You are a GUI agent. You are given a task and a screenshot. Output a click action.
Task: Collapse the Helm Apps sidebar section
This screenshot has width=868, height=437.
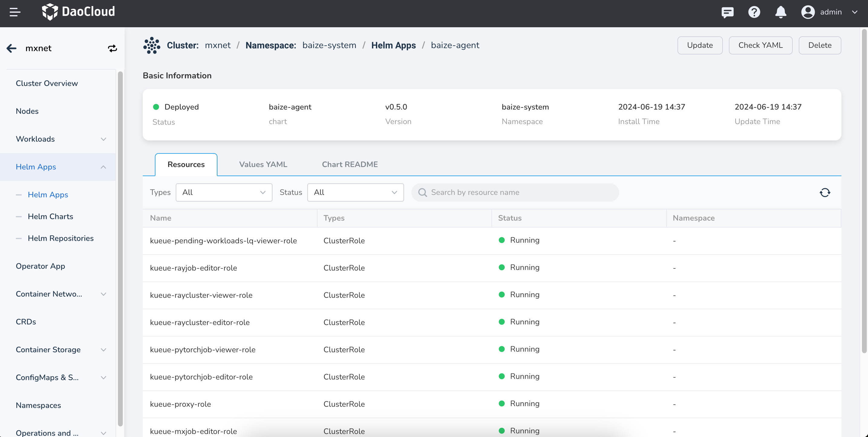point(103,167)
